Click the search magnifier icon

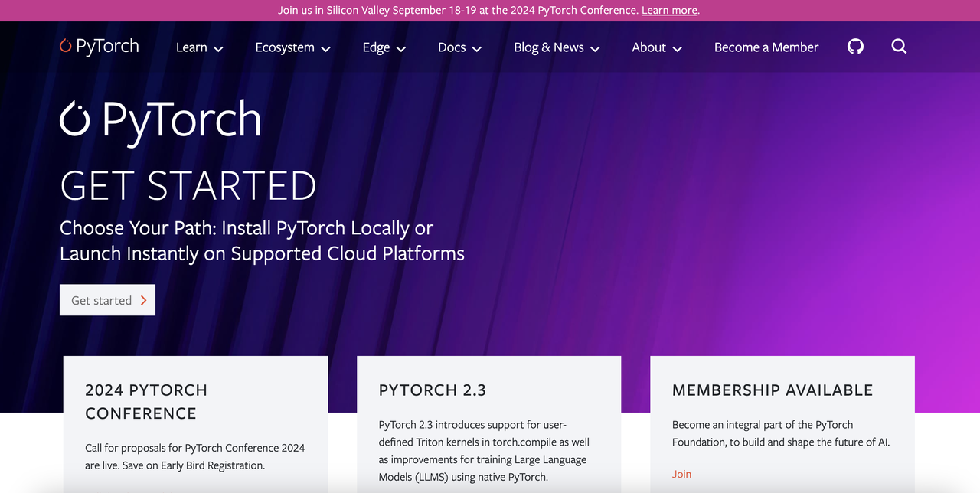pos(899,47)
